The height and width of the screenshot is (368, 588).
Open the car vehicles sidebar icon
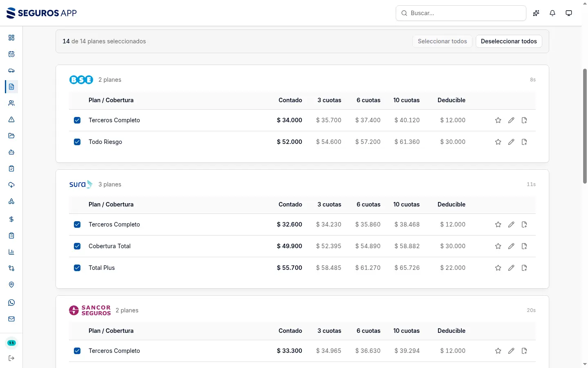point(11,70)
